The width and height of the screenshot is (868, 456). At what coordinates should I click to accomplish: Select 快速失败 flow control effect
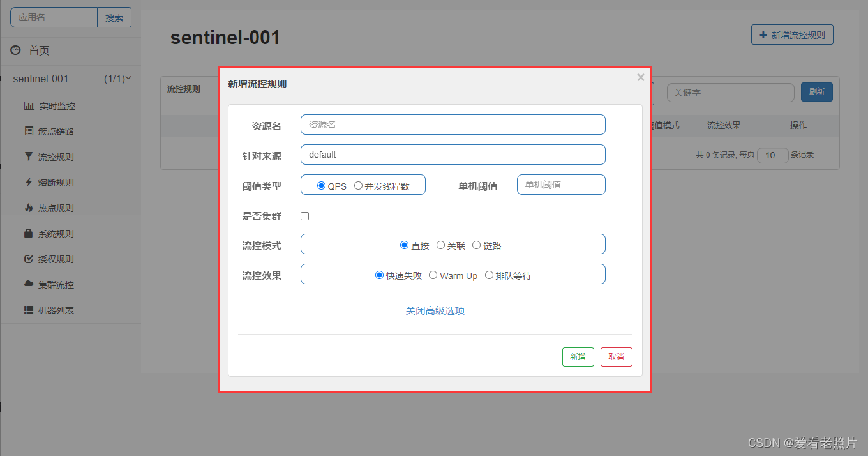380,275
